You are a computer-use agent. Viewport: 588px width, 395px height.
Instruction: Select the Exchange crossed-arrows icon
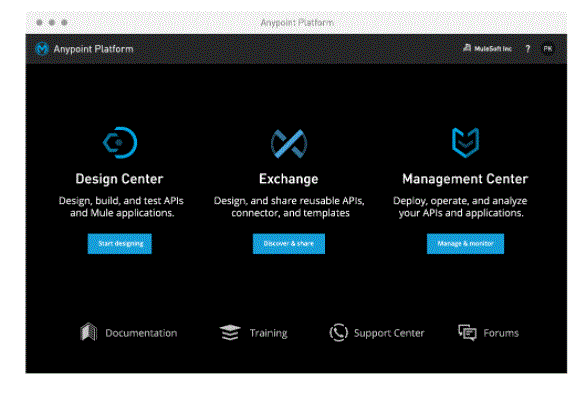click(x=289, y=144)
